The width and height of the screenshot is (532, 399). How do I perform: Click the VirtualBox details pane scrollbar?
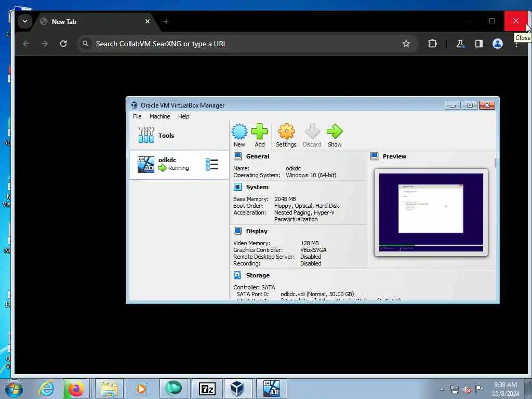point(495,163)
